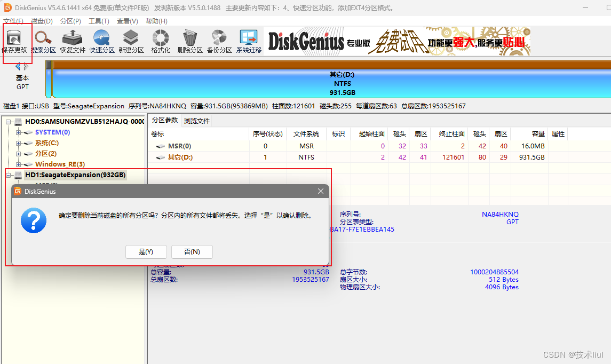Switch to the 分区参数 tab

[x=165, y=120]
